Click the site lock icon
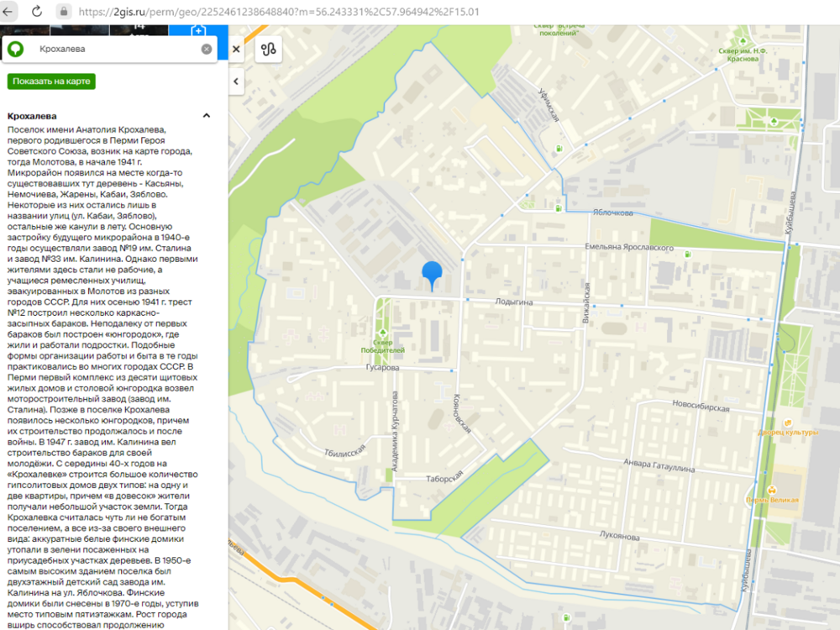The image size is (840, 630). pyautogui.click(x=64, y=11)
